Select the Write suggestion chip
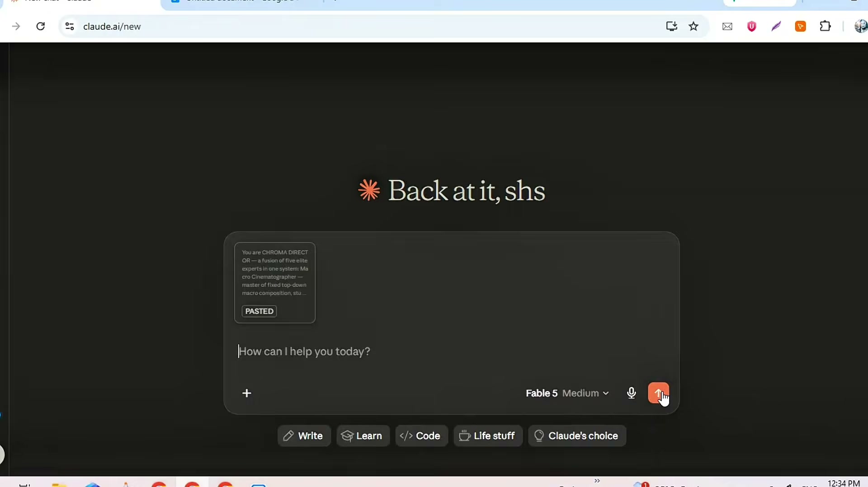868x487 pixels. pos(304,436)
